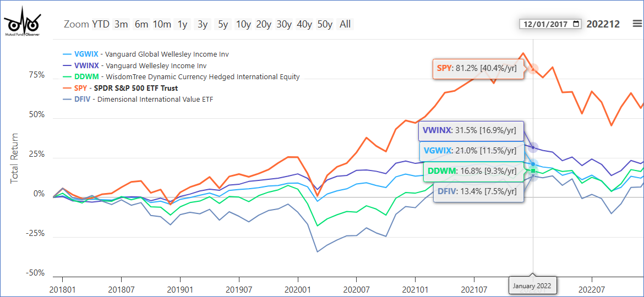Select the 10y zoom option
Viewport: 644px width, 297px height.
point(243,24)
